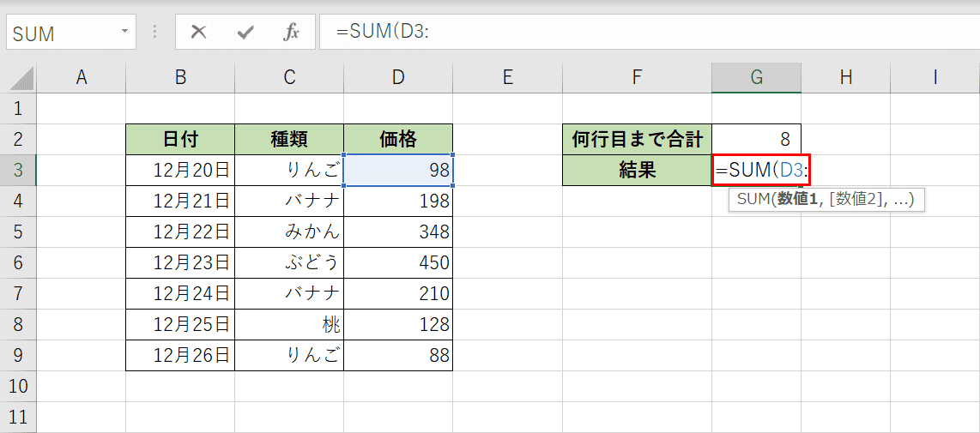Screen dimensions: 980x433
Task: Click the バナナ cell in row 7
Action: pos(288,293)
